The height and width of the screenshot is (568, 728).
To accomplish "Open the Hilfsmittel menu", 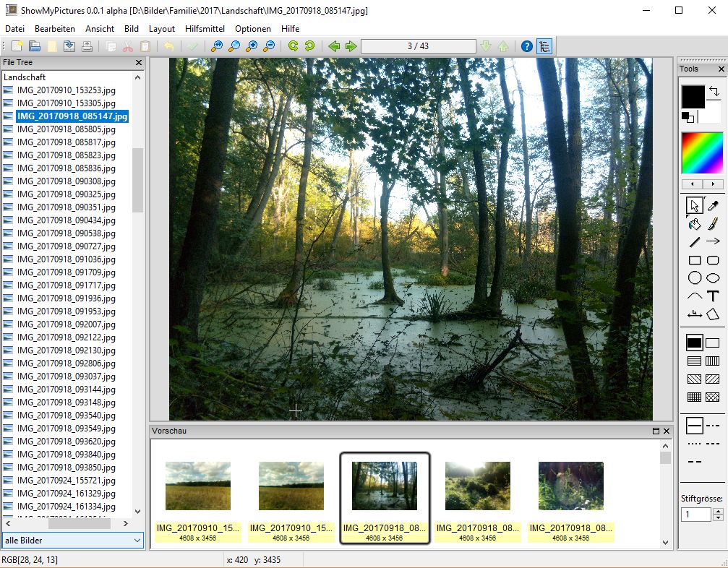I will point(205,29).
